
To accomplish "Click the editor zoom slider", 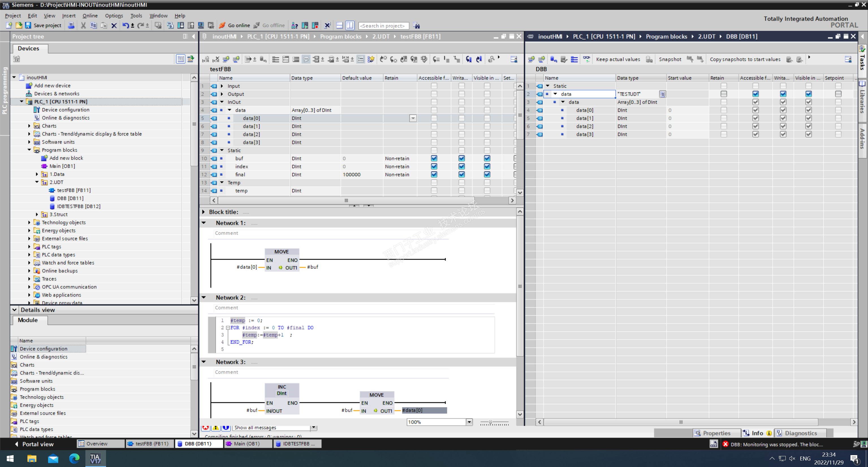I will coord(491,422).
